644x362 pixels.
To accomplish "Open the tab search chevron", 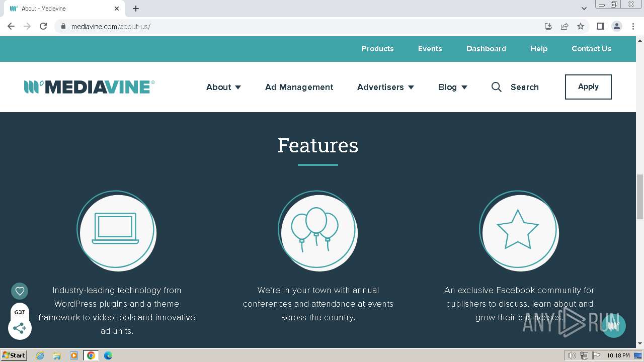I will pyautogui.click(x=584, y=9).
